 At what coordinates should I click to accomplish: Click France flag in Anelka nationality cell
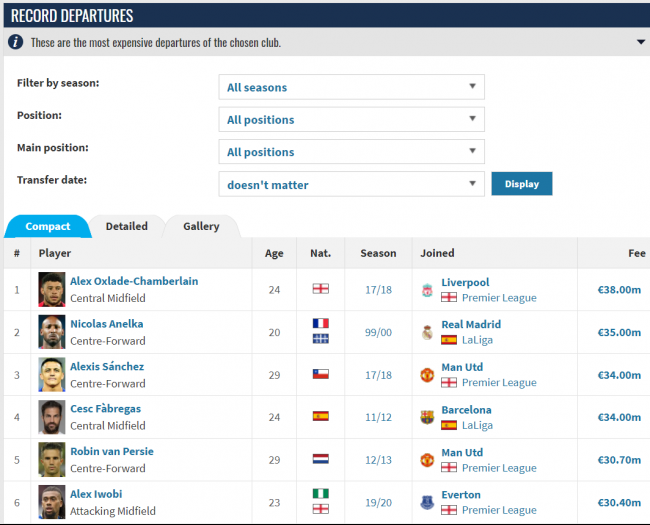[x=320, y=323]
